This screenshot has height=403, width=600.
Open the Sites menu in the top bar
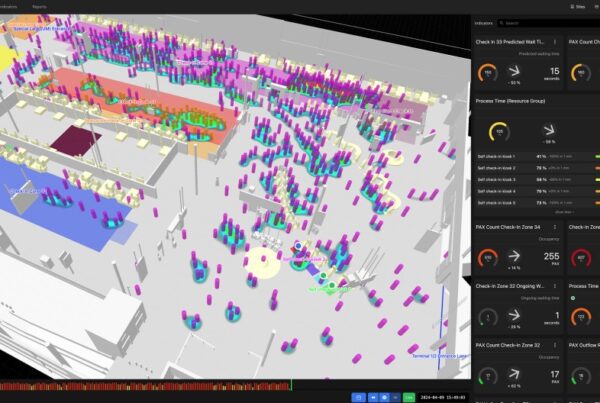(x=578, y=6)
